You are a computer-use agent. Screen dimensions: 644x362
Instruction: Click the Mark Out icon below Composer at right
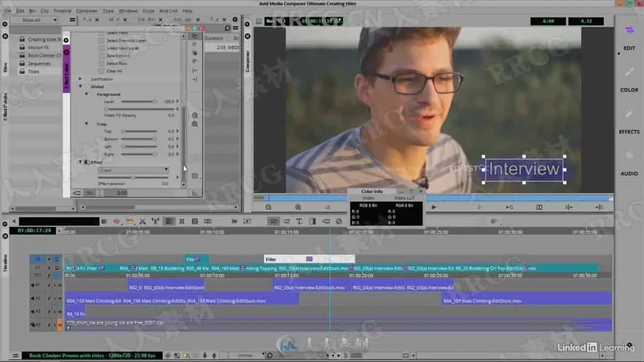coord(598,207)
